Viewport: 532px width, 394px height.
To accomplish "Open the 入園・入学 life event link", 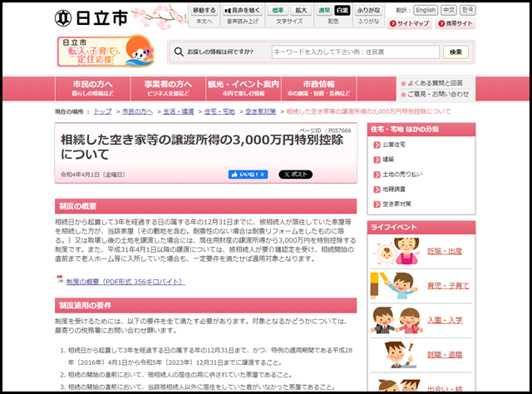I will (x=445, y=320).
